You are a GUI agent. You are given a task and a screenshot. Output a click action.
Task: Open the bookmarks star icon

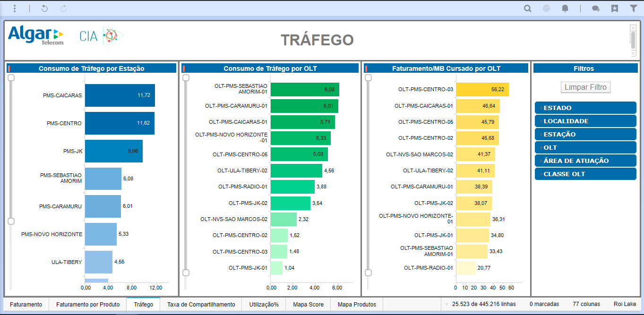614,9
